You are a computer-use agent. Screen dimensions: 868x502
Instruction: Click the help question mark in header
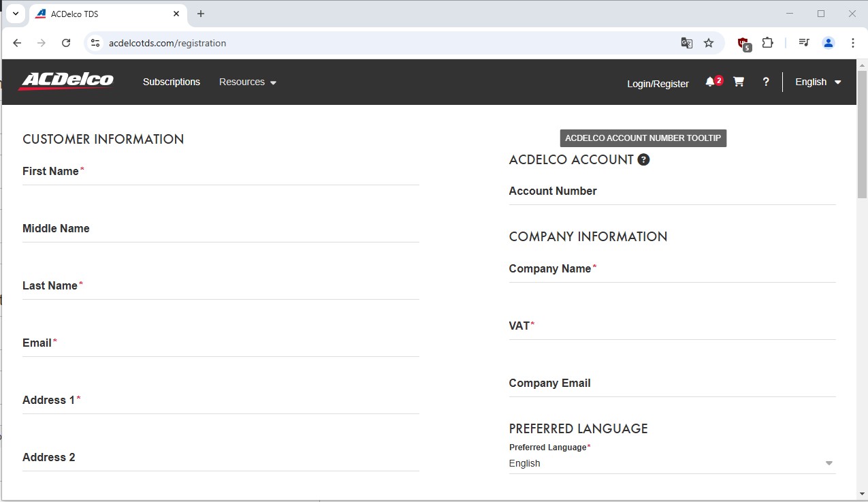click(x=766, y=82)
